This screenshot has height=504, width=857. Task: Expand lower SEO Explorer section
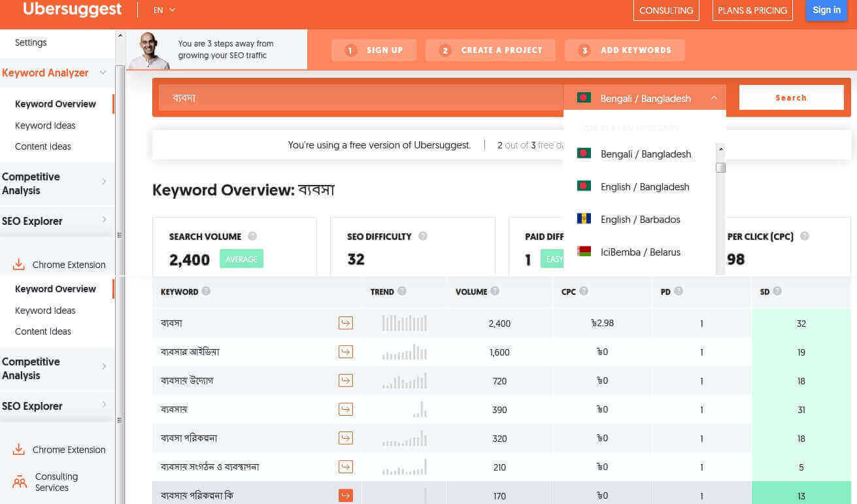[104, 405]
